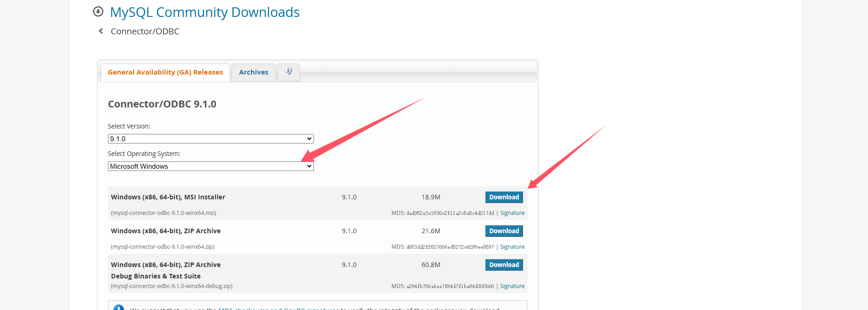Download the 21.6M ZIP Archive
This screenshot has width=868, height=310.
tap(504, 231)
